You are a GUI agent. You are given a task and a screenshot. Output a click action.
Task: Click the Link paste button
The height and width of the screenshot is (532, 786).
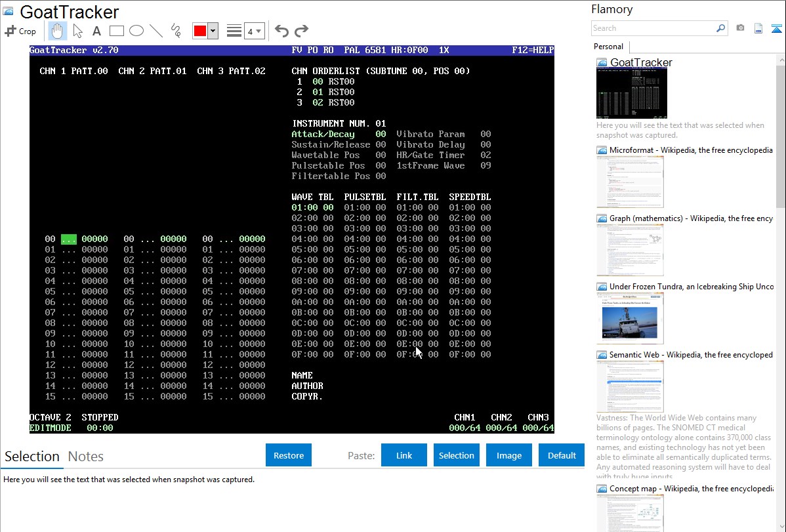tap(404, 455)
